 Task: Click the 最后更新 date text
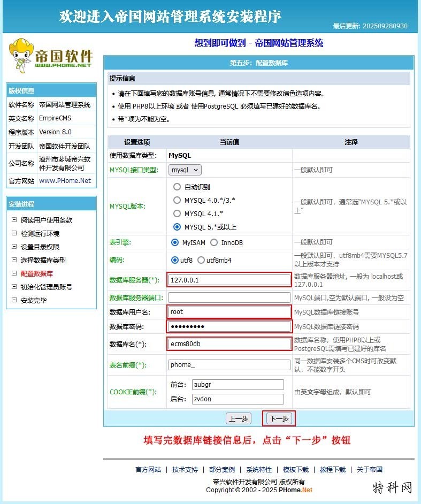pos(370,26)
